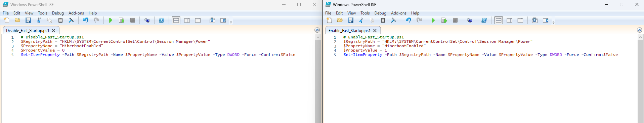Open Tools menu in right ISE window
This screenshot has width=644, height=123.
pos(365,13)
